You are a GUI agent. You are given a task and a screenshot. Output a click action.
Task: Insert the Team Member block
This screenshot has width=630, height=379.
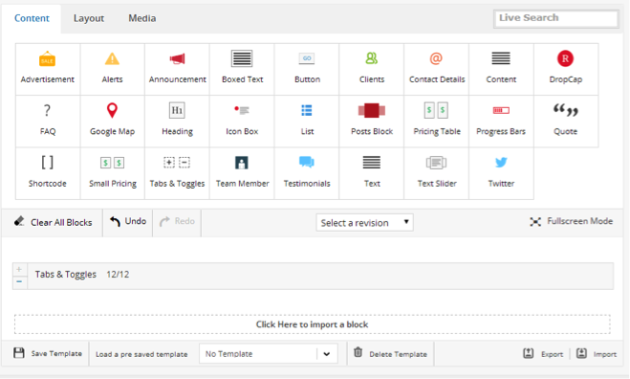click(x=242, y=173)
